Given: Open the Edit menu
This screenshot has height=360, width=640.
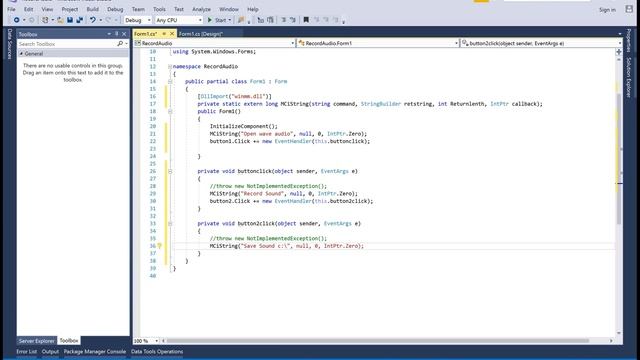Looking at the screenshot, I should (x=28, y=9).
